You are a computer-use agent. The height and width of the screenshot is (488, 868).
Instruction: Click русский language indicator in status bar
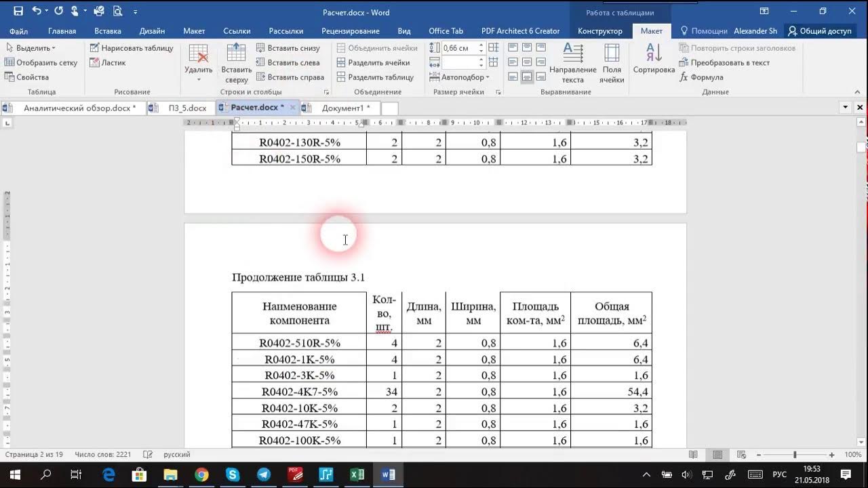coord(177,455)
